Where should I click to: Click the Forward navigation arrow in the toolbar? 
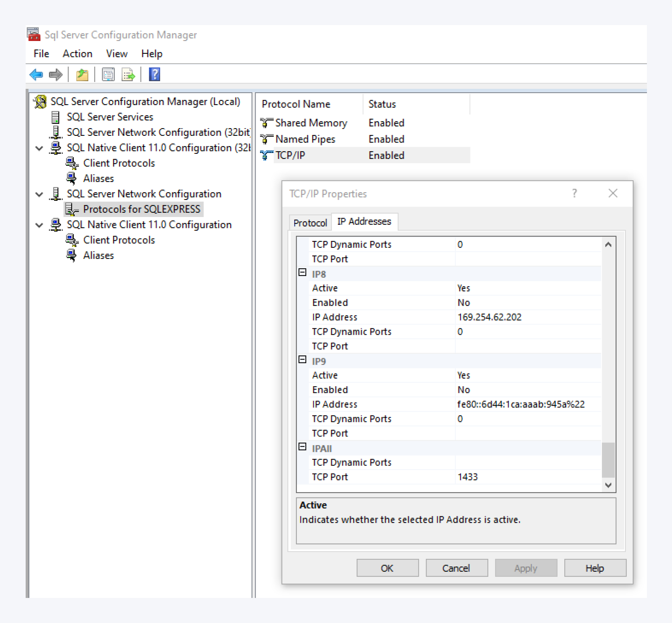[56, 75]
